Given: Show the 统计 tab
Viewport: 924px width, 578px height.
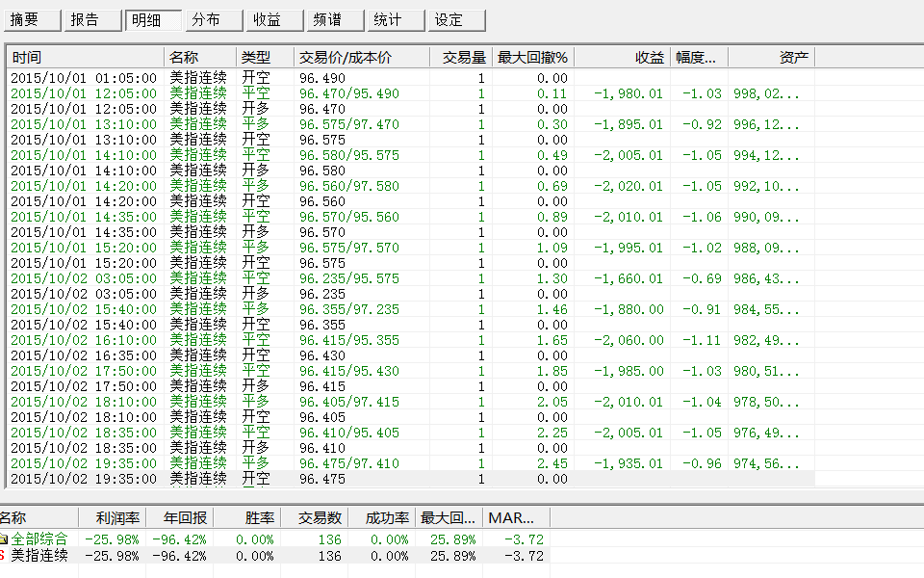Looking at the screenshot, I should [395, 20].
